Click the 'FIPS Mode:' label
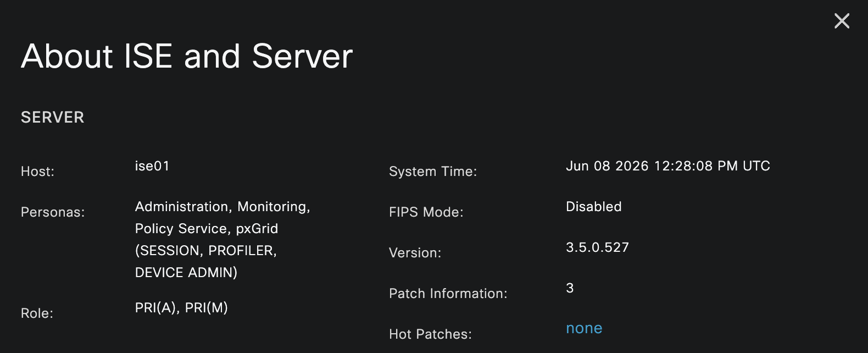This screenshot has width=868, height=353. pyautogui.click(x=426, y=212)
